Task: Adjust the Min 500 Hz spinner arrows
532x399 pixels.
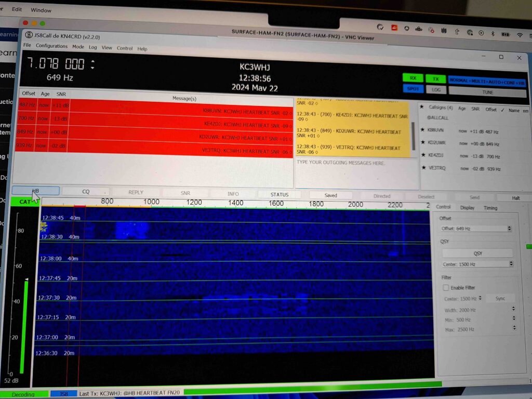Action: (x=514, y=318)
